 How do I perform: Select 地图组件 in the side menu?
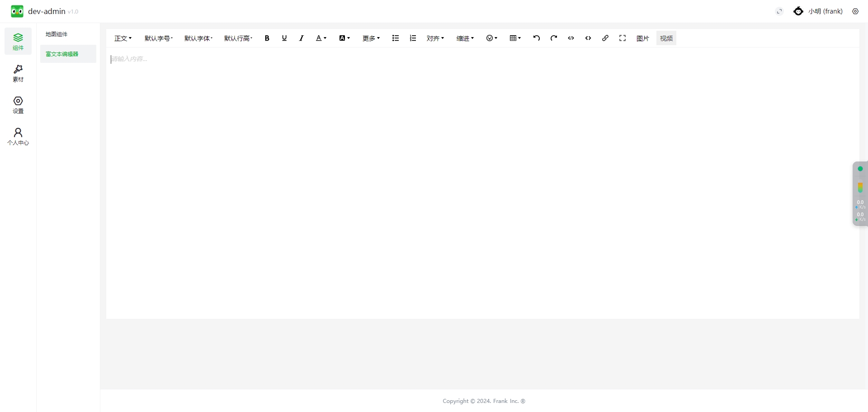[x=57, y=34]
